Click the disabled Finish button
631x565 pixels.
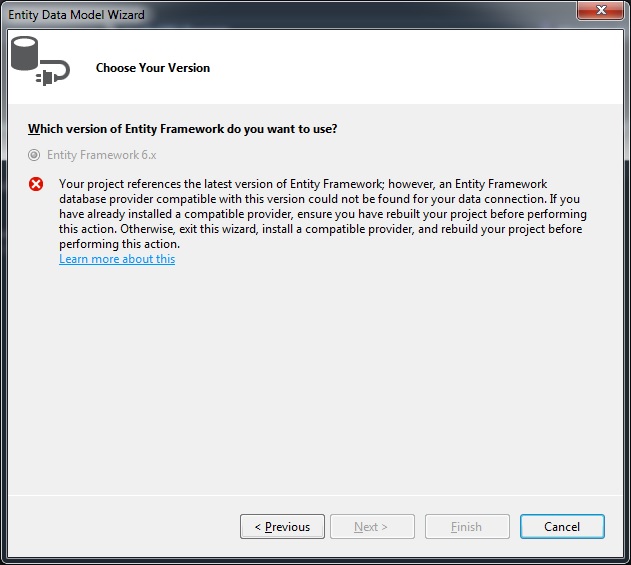point(467,526)
